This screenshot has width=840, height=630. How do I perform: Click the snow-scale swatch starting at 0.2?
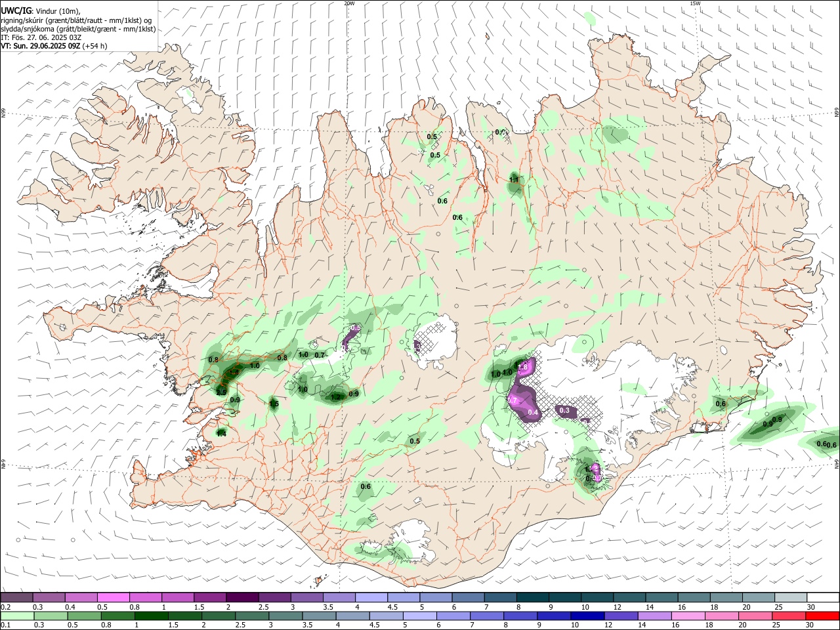pos(17,597)
